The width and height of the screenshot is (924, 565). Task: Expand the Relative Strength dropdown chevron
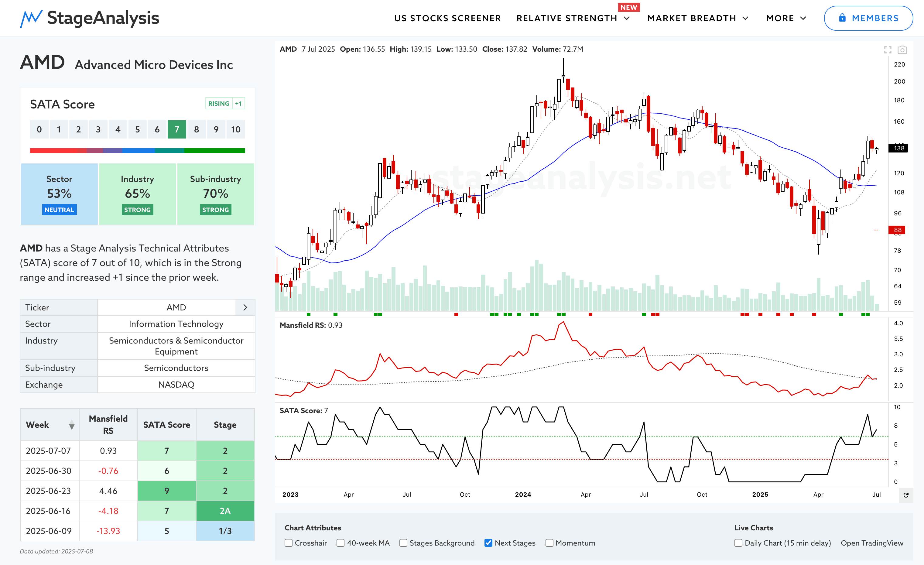(x=627, y=18)
